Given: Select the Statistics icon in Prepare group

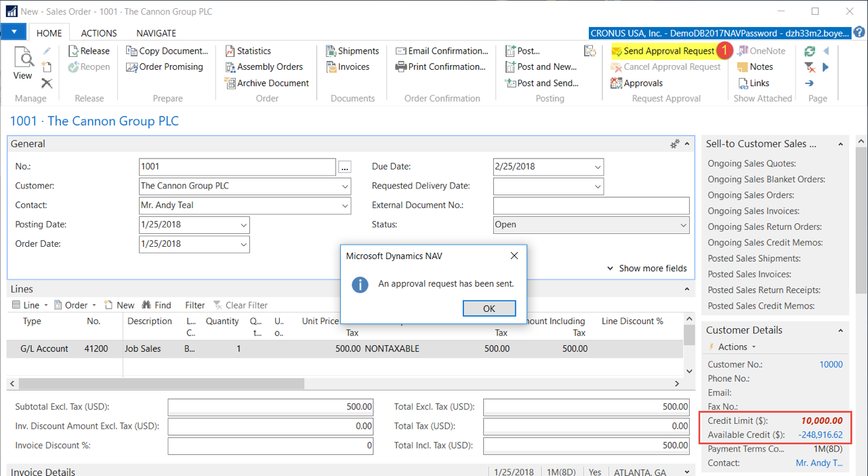Looking at the screenshot, I should click(x=229, y=50).
